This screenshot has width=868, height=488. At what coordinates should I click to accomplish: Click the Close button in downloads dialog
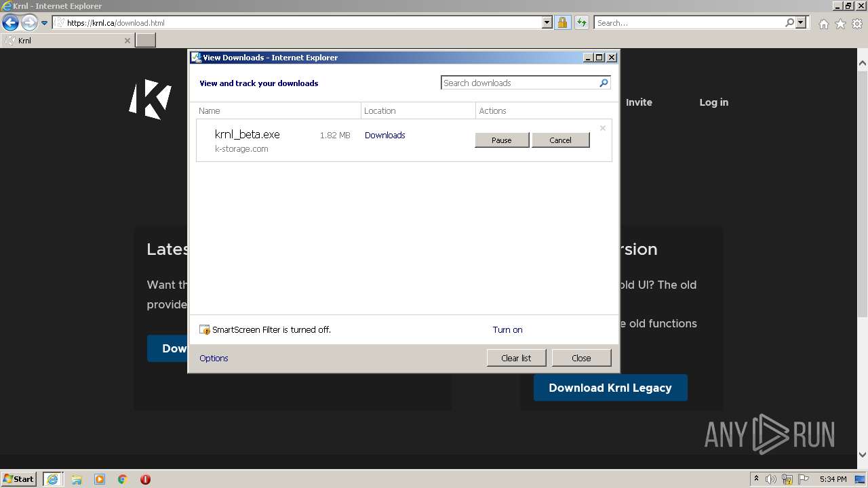click(581, 358)
